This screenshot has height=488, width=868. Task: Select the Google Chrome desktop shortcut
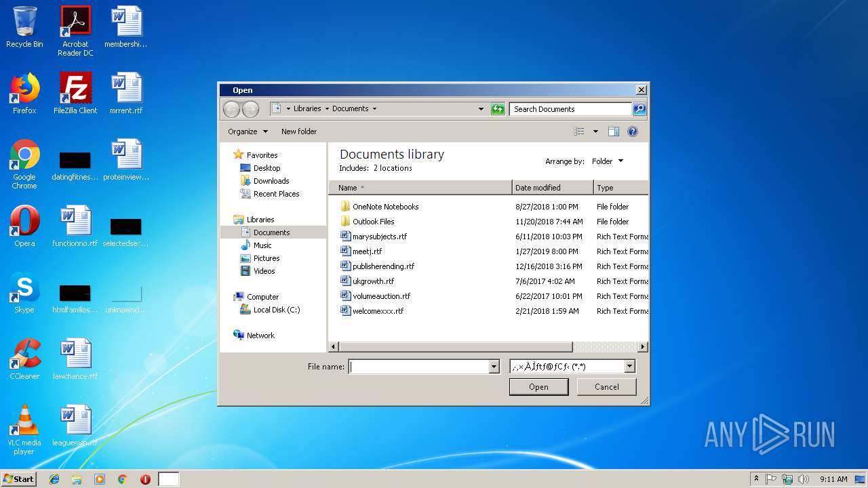[24, 164]
